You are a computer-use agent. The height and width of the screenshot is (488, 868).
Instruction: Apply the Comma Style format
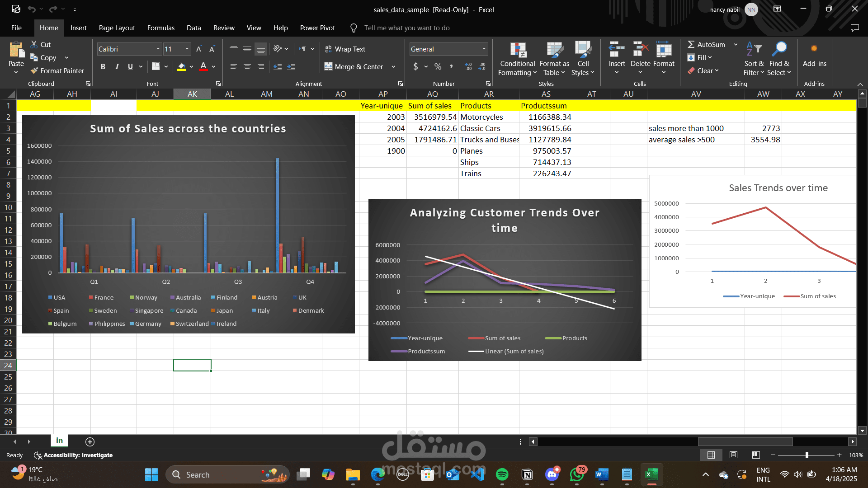coord(451,66)
